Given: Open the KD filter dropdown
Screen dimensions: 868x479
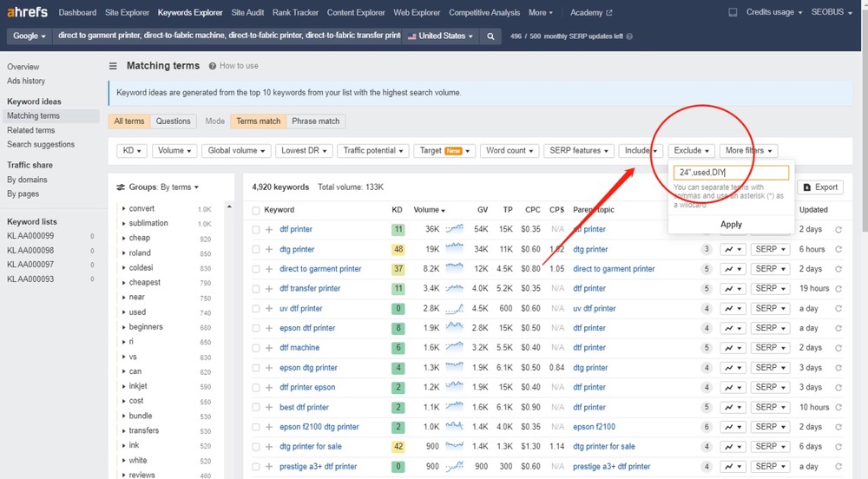Looking at the screenshot, I should click(132, 150).
